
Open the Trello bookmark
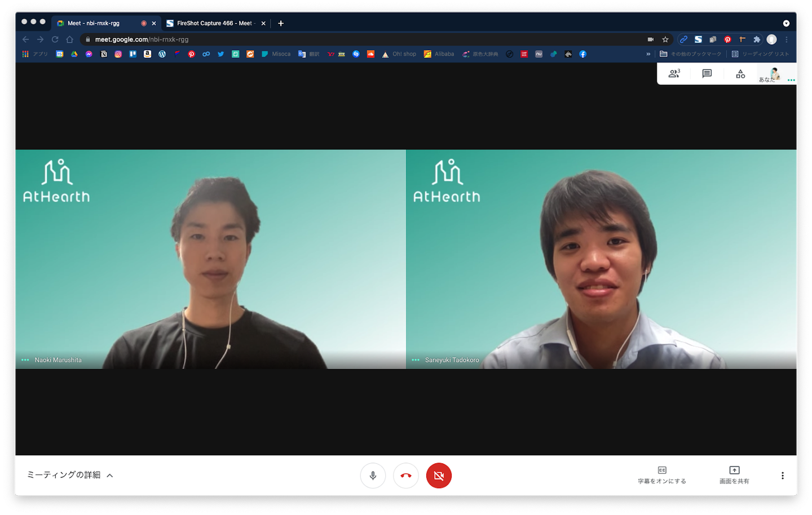[133, 54]
